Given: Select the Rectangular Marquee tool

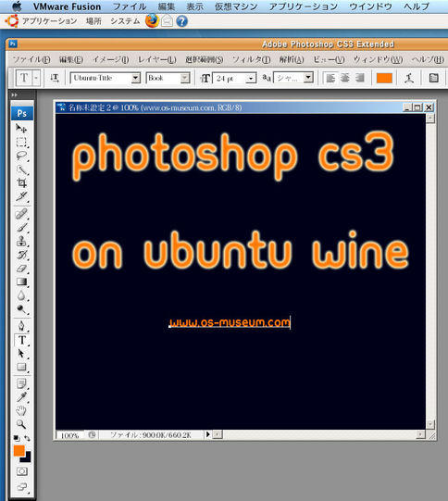Looking at the screenshot, I should 21,142.
